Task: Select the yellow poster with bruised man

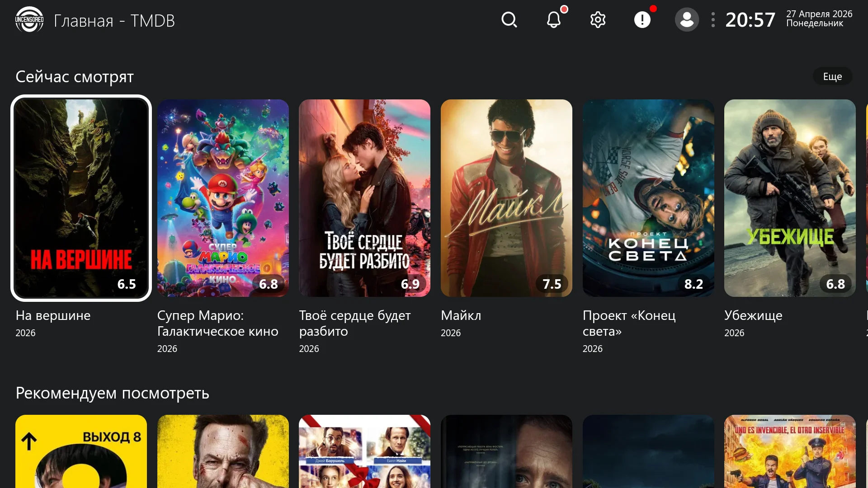Action: click(223, 451)
